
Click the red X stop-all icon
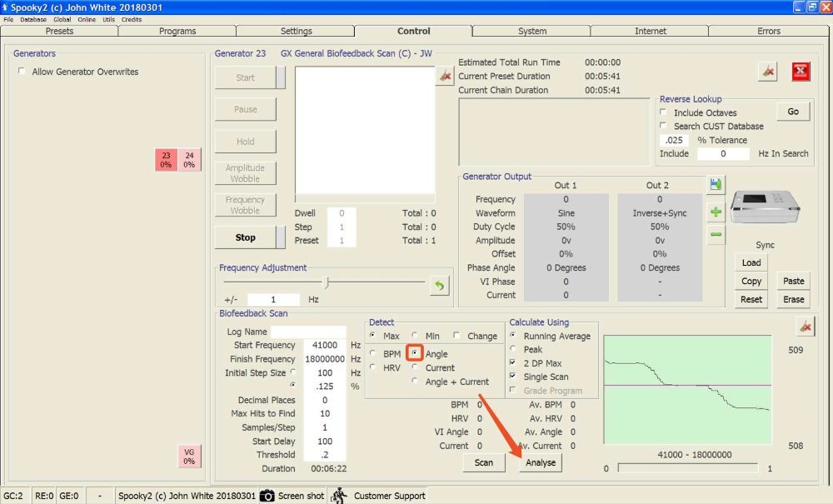pos(801,71)
